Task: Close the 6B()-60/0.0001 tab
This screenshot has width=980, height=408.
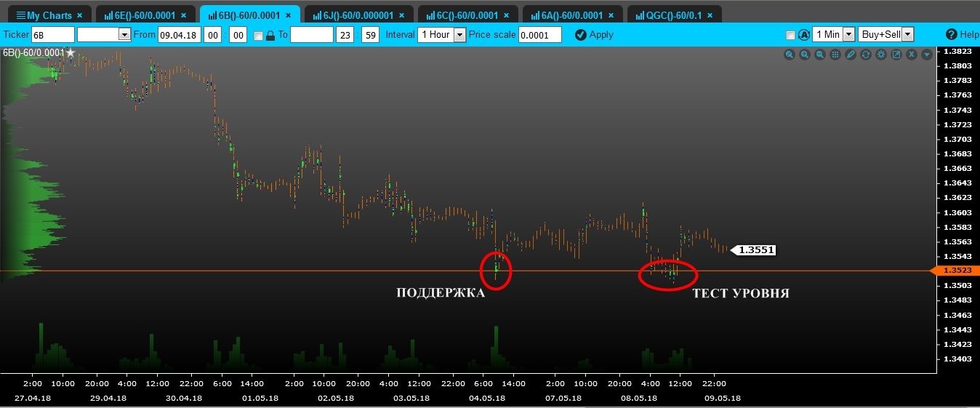Action: pos(288,15)
